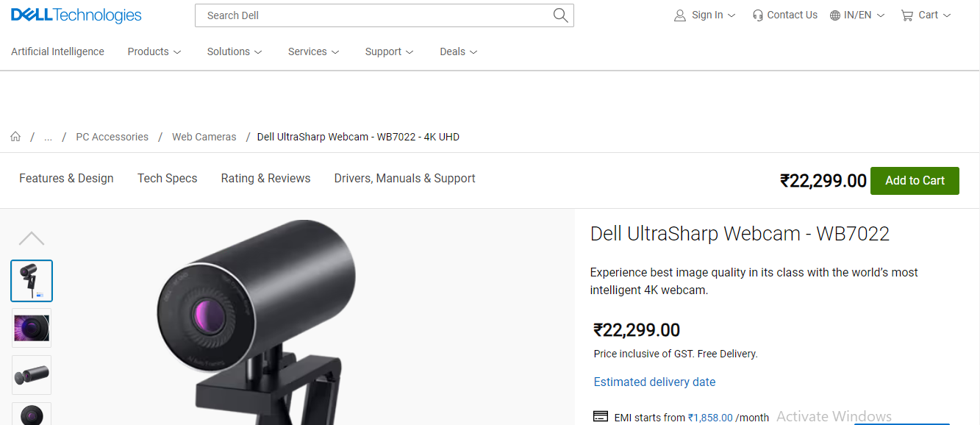Open the shopping cart icon
The width and height of the screenshot is (980, 425).
pos(907,15)
